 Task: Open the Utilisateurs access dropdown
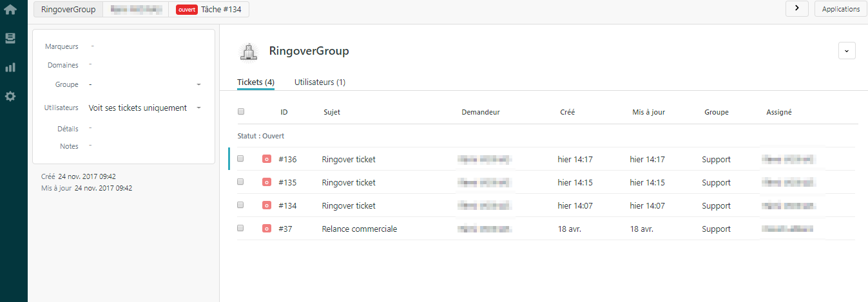click(x=145, y=108)
